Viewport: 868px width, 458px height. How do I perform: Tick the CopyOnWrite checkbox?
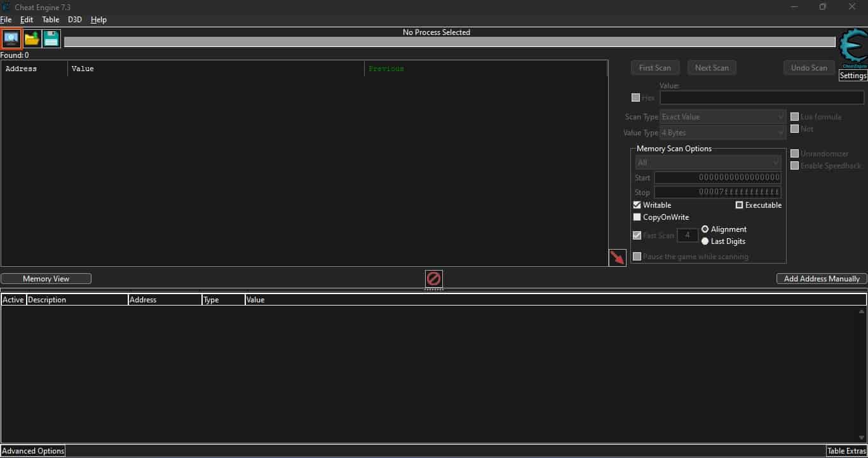(x=637, y=217)
